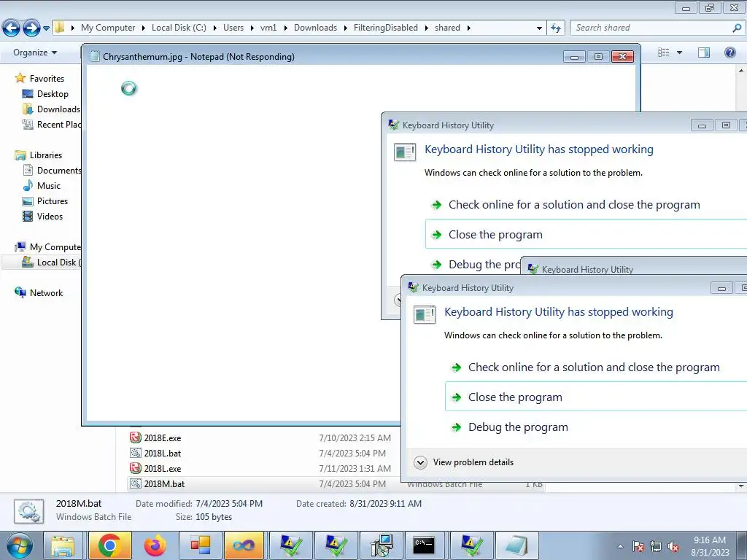Open the Notepad taskbar button
Viewport: 747px width, 560px height.
517,545
